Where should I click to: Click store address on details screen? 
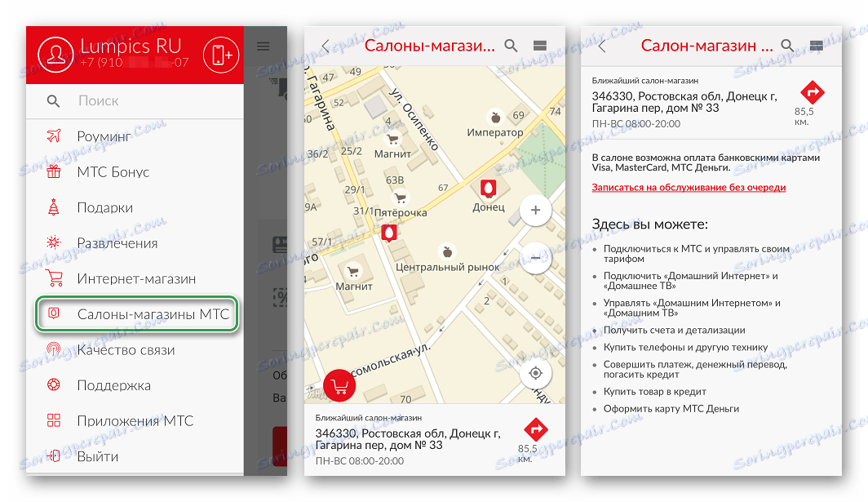coord(684,102)
